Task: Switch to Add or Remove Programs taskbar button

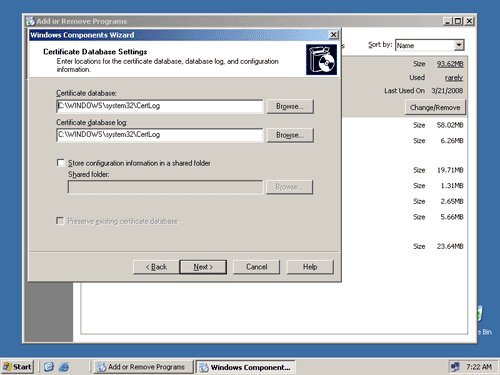Action: [x=143, y=367]
